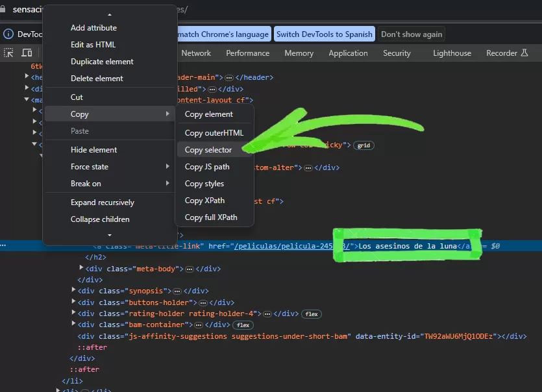Open the Recorder tab
The image size is (542, 392).
pyautogui.click(x=502, y=53)
